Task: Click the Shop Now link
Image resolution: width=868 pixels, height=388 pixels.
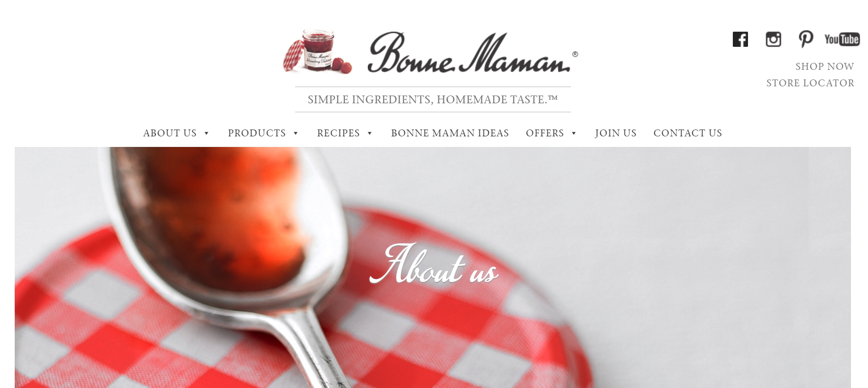Action: 825,67
